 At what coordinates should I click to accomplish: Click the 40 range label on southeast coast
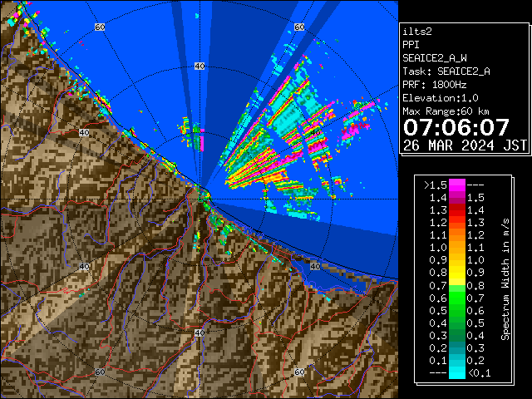click(x=315, y=266)
